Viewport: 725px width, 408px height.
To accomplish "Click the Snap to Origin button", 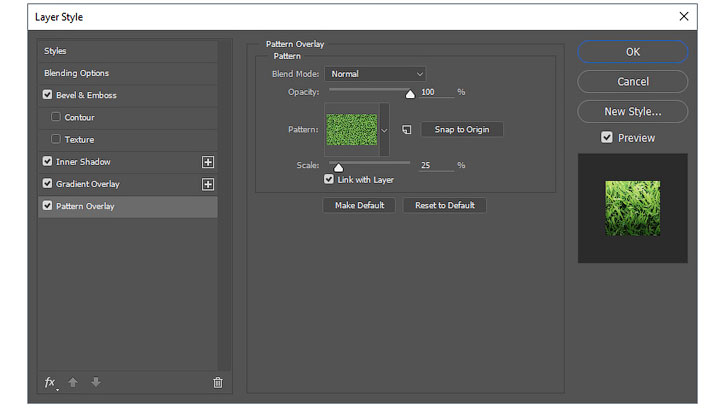I will point(461,130).
